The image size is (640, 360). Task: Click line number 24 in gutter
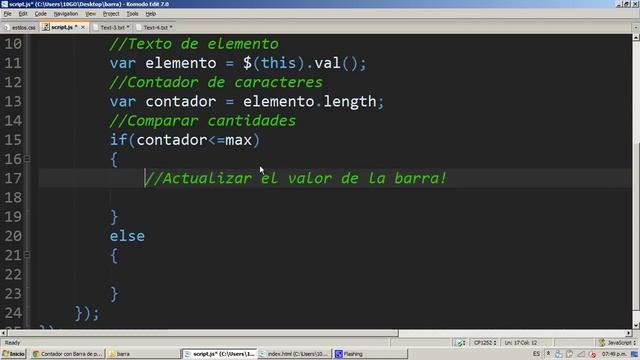[13, 313]
